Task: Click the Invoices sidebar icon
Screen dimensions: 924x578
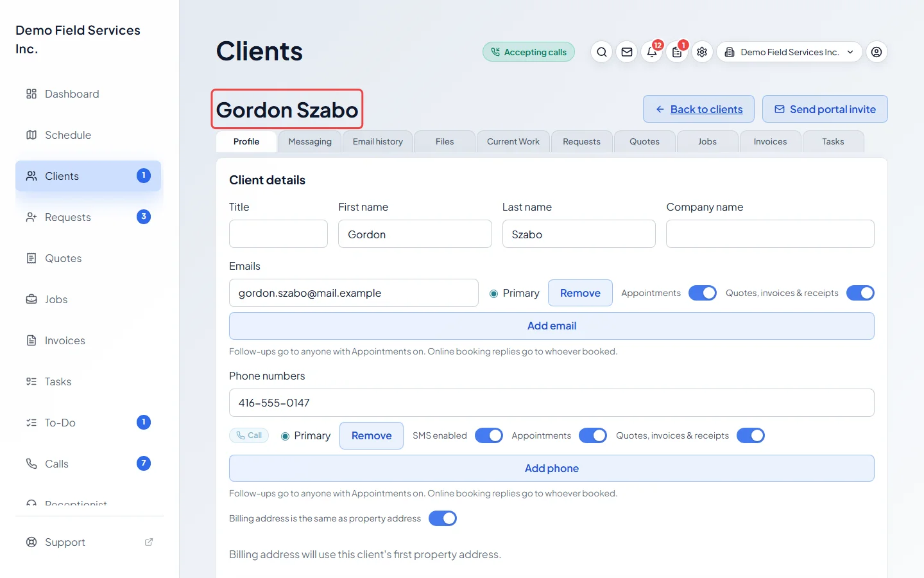Action: [31, 340]
